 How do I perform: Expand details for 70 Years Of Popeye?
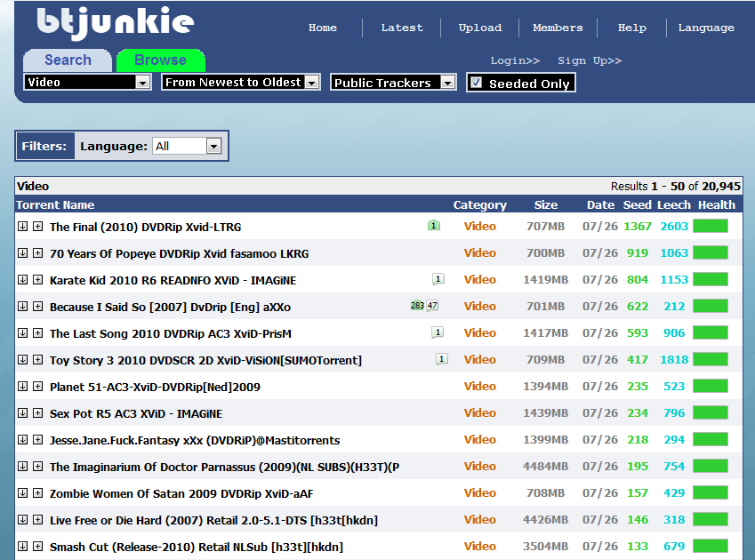[x=37, y=253]
